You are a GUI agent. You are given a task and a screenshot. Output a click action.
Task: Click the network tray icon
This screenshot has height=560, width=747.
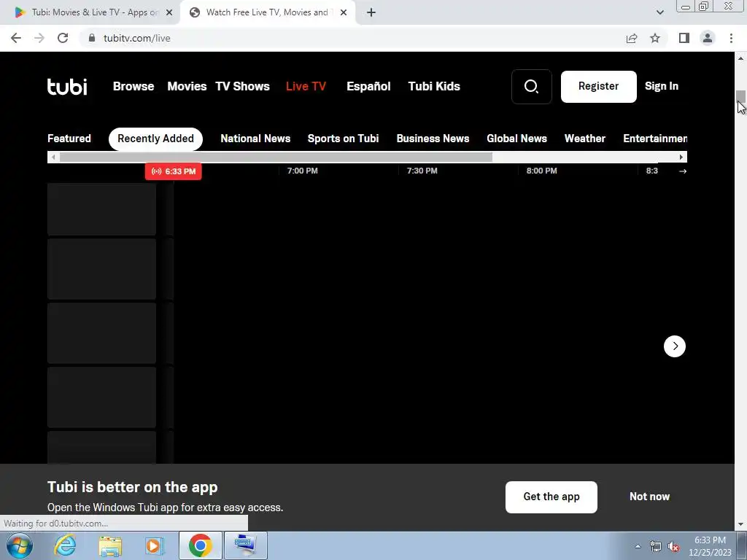pyautogui.click(x=656, y=547)
